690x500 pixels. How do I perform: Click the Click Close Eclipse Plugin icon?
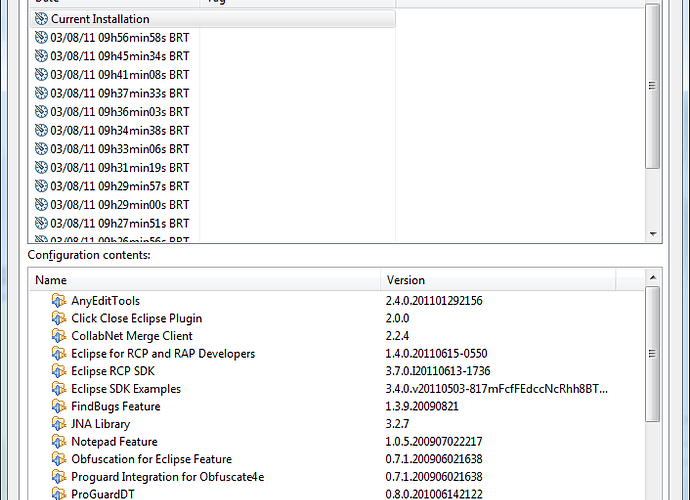[59, 318]
